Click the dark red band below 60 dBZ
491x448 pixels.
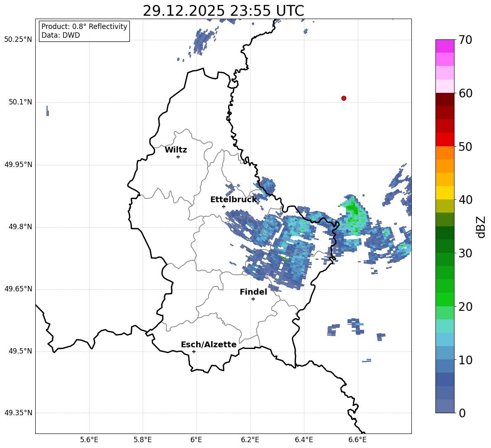coord(445,99)
